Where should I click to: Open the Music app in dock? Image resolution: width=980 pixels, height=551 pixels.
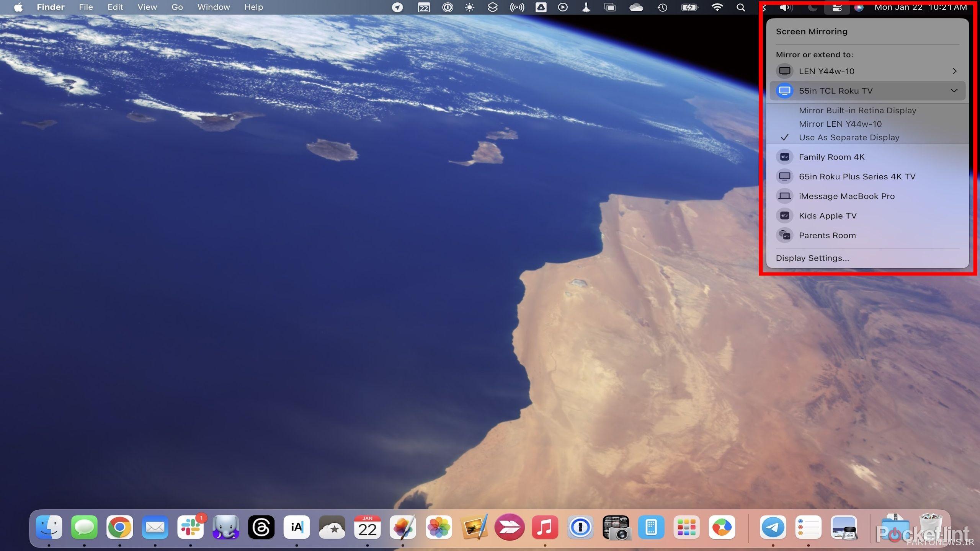tap(545, 528)
